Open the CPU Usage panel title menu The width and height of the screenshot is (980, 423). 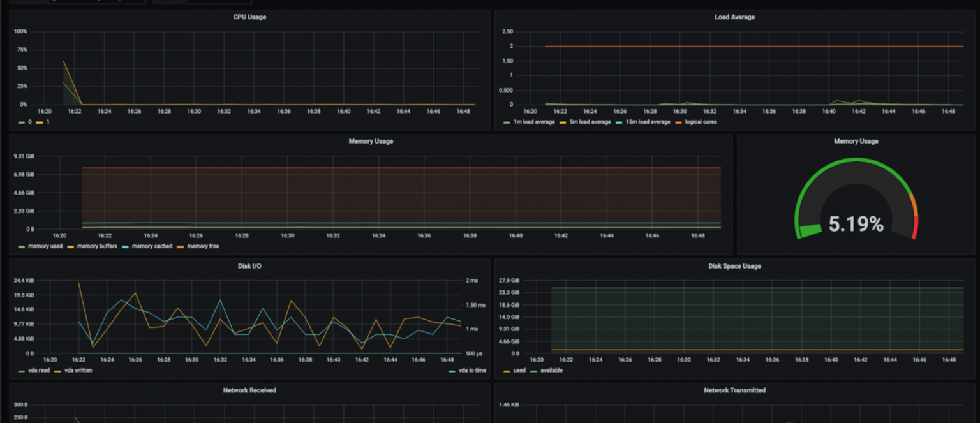click(x=249, y=17)
